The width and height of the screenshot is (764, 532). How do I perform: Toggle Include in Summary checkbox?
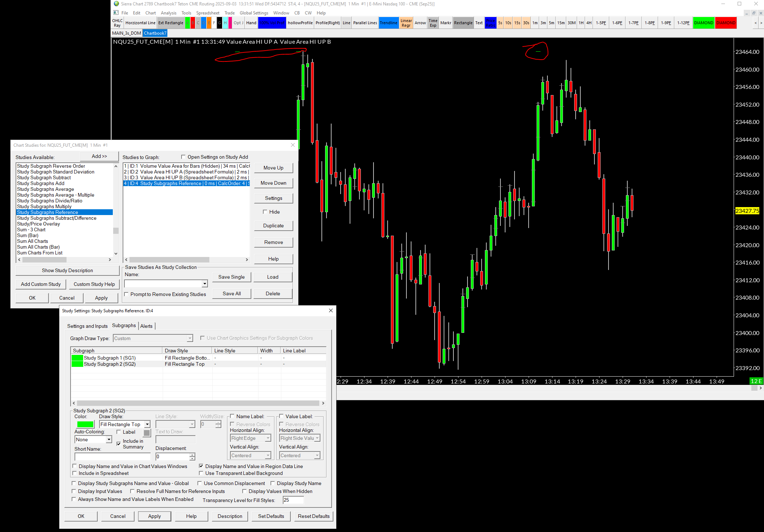pos(119,443)
